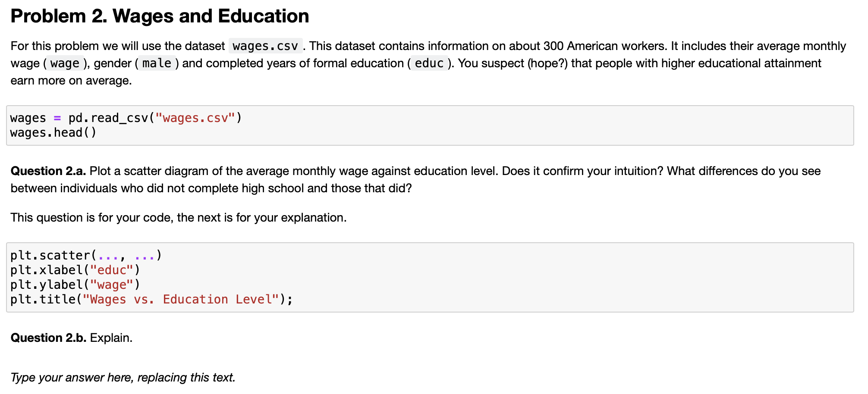This screenshot has width=868, height=394.
Task: Click the plt.scatter function name
Action: tap(50, 256)
